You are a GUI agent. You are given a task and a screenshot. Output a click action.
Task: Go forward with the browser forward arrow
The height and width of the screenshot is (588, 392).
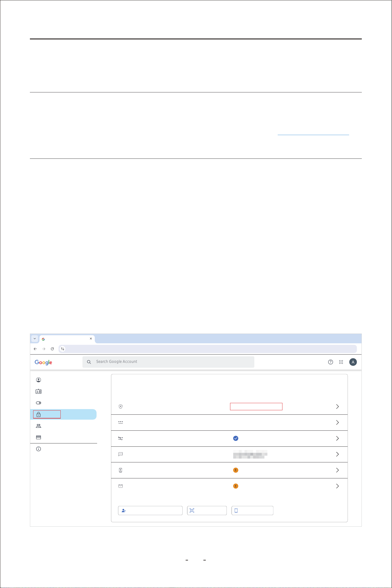(44, 349)
